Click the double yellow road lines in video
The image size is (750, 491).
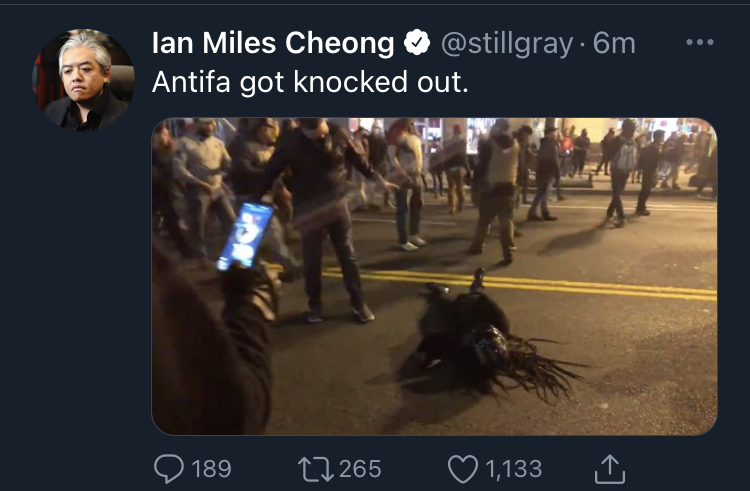519,284
